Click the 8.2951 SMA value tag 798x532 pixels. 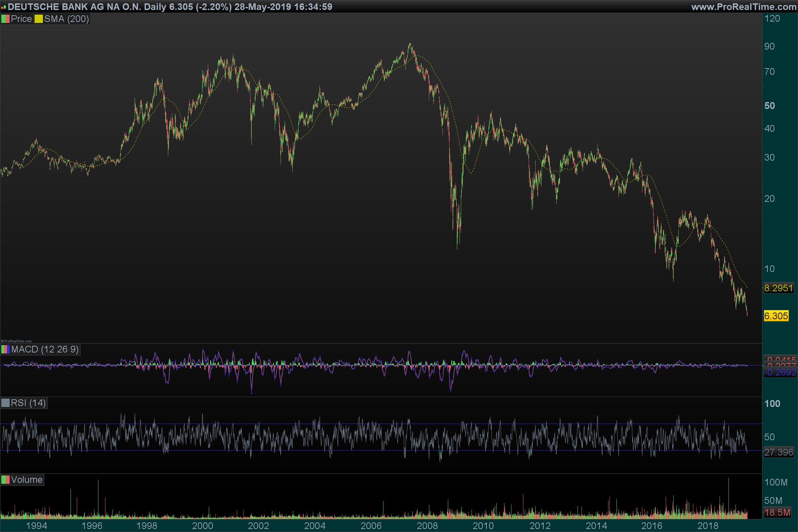(778, 288)
